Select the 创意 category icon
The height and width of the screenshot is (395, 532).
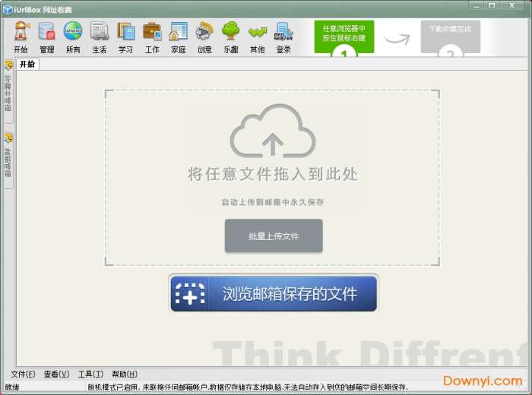[x=204, y=37]
